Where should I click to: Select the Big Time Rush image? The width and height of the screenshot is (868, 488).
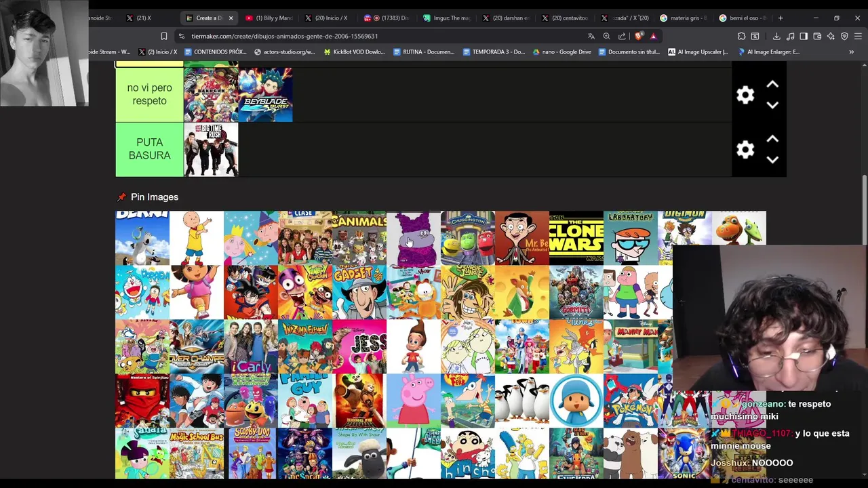[211, 149]
